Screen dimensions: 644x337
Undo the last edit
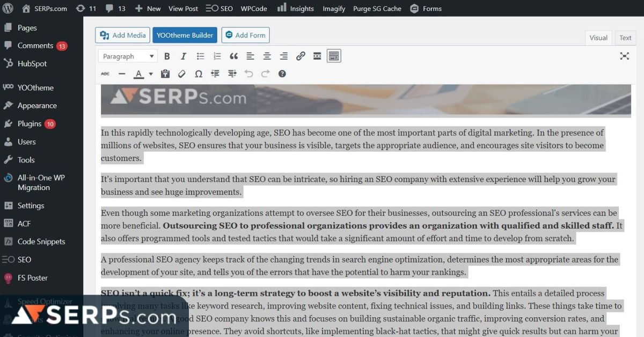(248, 74)
